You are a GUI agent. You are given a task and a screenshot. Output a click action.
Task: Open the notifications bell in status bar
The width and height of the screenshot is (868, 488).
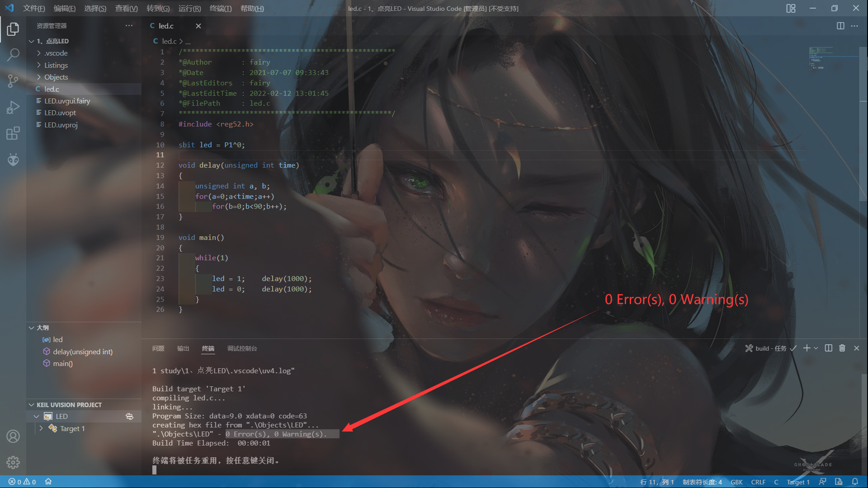pos(855,482)
